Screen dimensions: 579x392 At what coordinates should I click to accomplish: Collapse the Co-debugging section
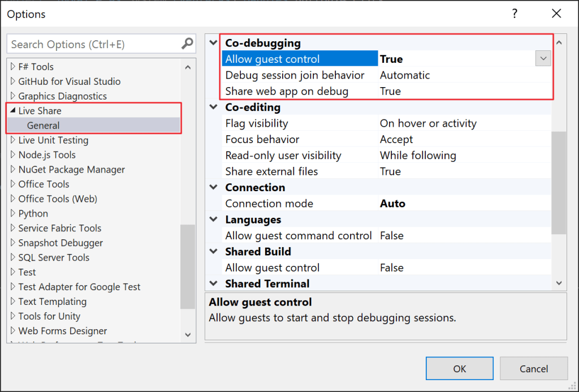pyautogui.click(x=213, y=42)
